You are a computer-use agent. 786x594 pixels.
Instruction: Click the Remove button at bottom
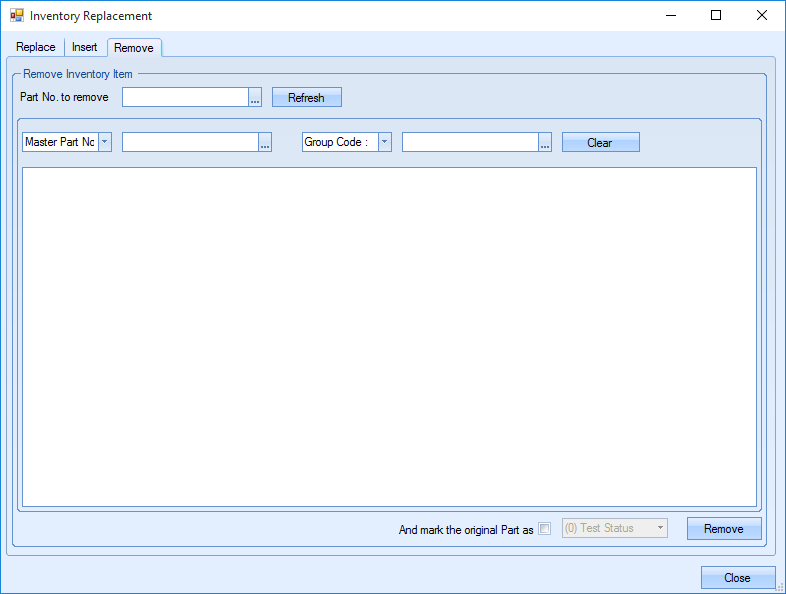[x=724, y=529]
